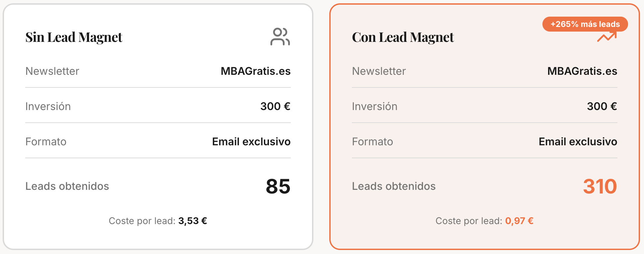Click the orange 0,97 € cost value
Image resolution: width=644 pixels, height=254 pixels.
[x=519, y=221]
